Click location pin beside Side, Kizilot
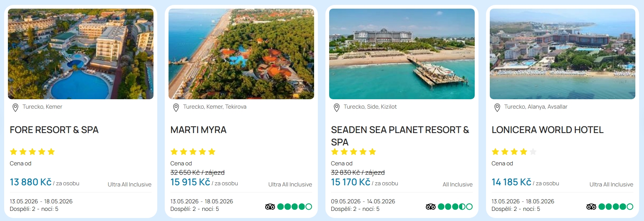The image size is (644, 221). coord(336,107)
